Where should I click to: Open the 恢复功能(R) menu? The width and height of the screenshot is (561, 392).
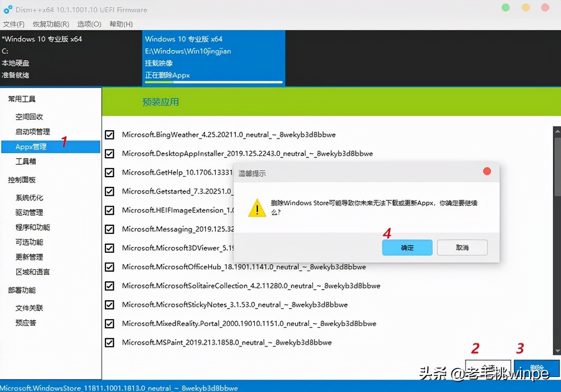click(x=51, y=24)
